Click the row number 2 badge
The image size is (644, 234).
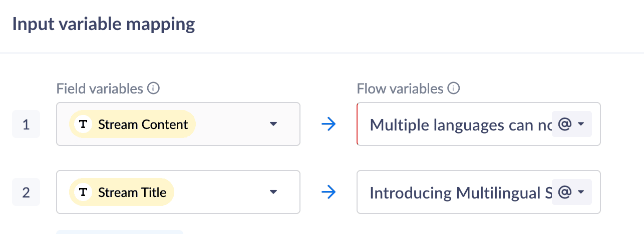26,192
